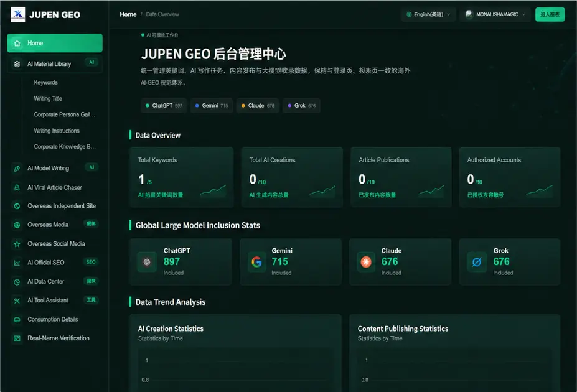Open Corporate Persona Gallery item
577x392 pixels.
[x=64, y=114]
